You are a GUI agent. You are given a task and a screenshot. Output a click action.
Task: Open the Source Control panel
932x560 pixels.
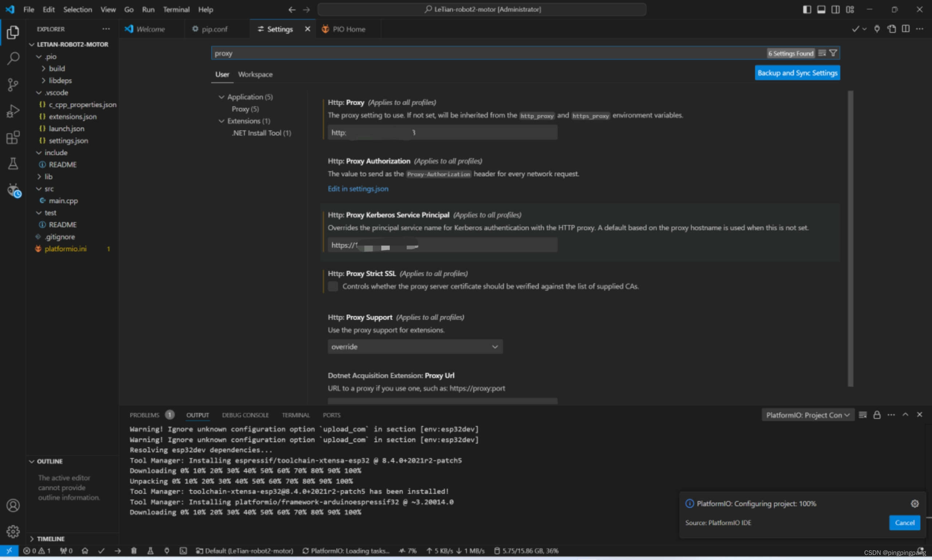[x=13, y=84]
